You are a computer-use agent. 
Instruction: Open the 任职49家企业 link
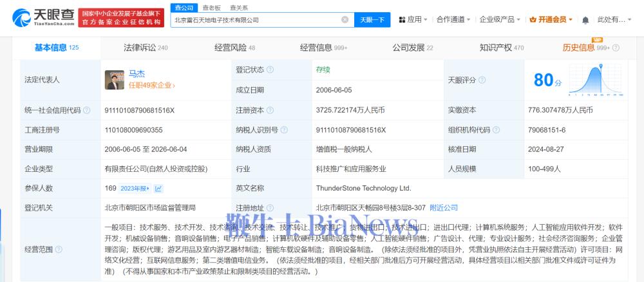(151, 86)
